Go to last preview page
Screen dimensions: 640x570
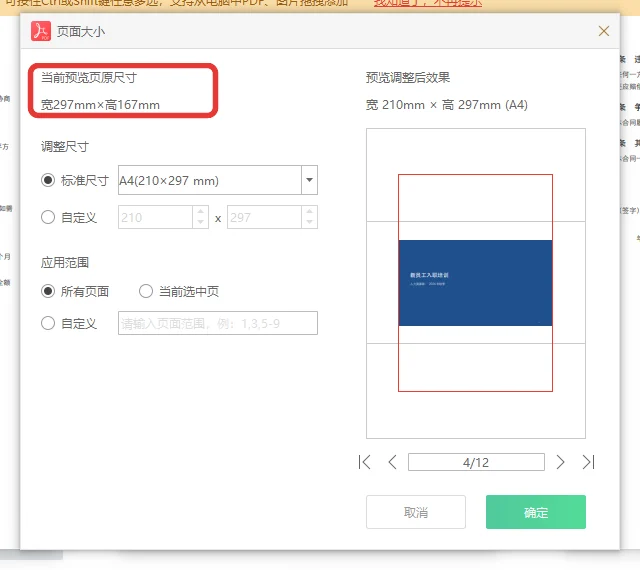click(x=588, y=462)
